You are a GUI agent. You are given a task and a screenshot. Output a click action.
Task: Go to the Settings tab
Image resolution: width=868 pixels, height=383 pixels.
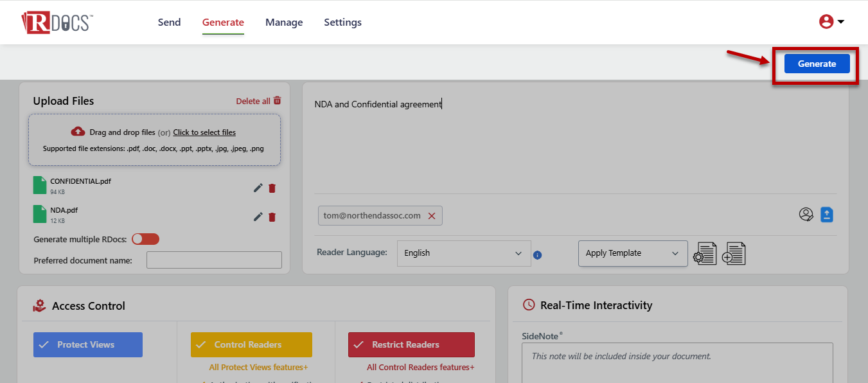click(342, 22)
